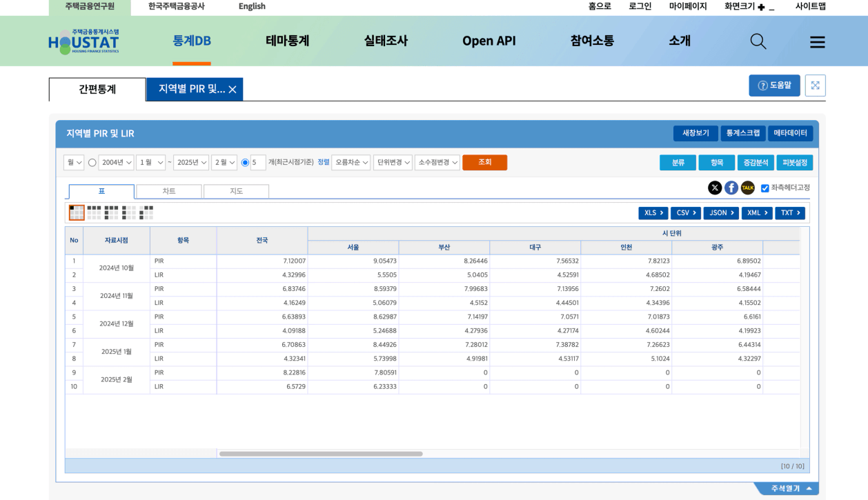The image size is (868, 500).
Task: Click the 통계스크랩 button
Action: (x=743, y=133)
